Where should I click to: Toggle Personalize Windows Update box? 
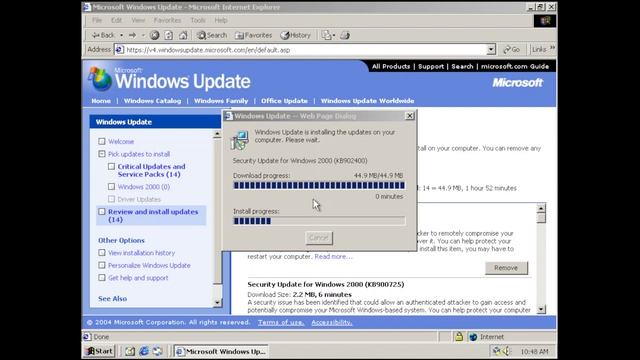[x=102, y=265]
